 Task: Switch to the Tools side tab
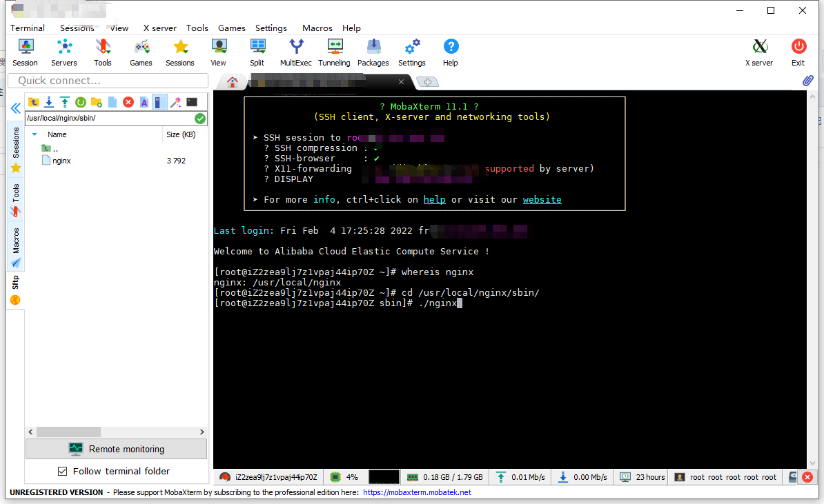pos(16,200)
